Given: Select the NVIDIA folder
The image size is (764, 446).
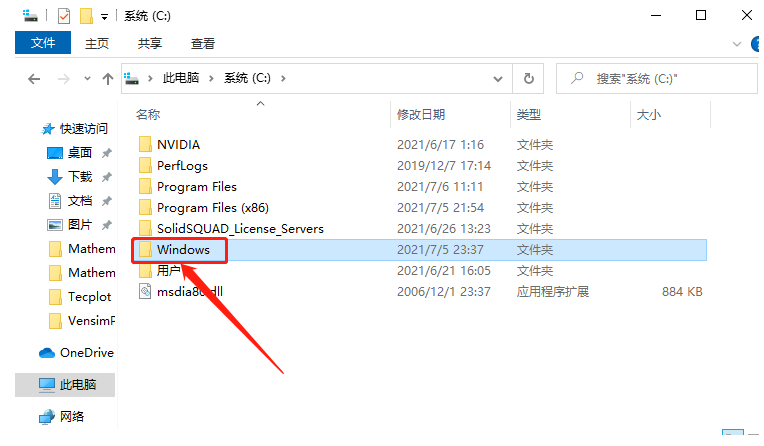Looking at the screenshot, I should 178,145.
